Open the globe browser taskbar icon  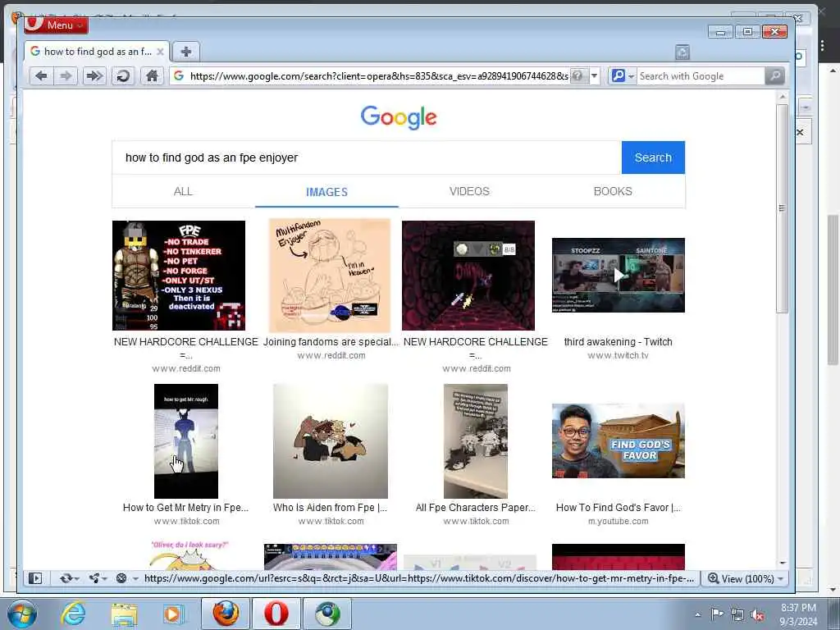tap(327, 614)
